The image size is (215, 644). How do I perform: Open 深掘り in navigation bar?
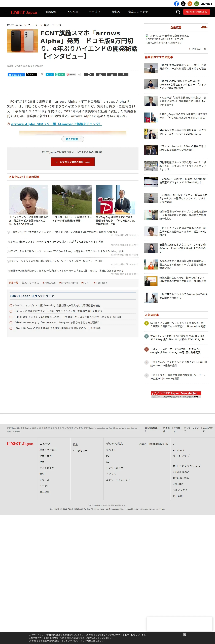[116, 12]
